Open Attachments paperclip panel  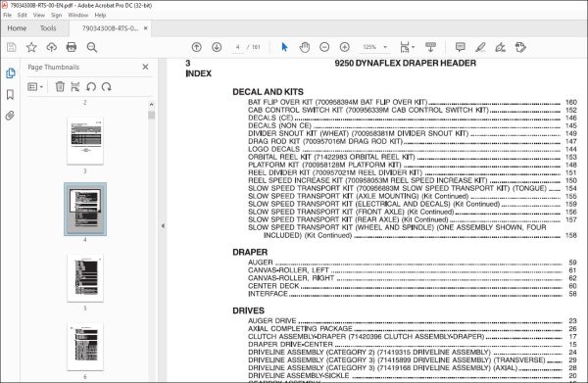coord(10,116)
